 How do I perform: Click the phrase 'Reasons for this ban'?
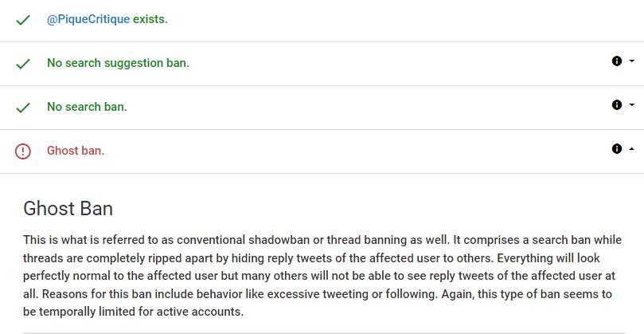(122, 294)
